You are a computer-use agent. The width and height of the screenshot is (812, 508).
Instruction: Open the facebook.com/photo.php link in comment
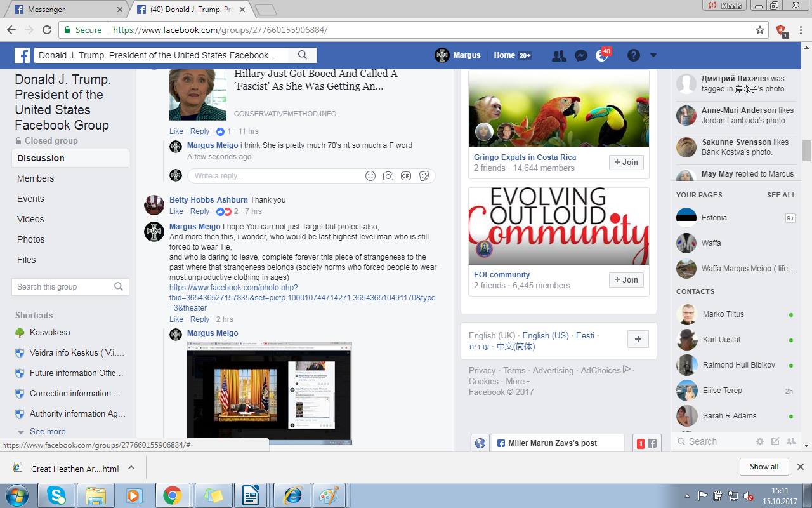[302, 298]
